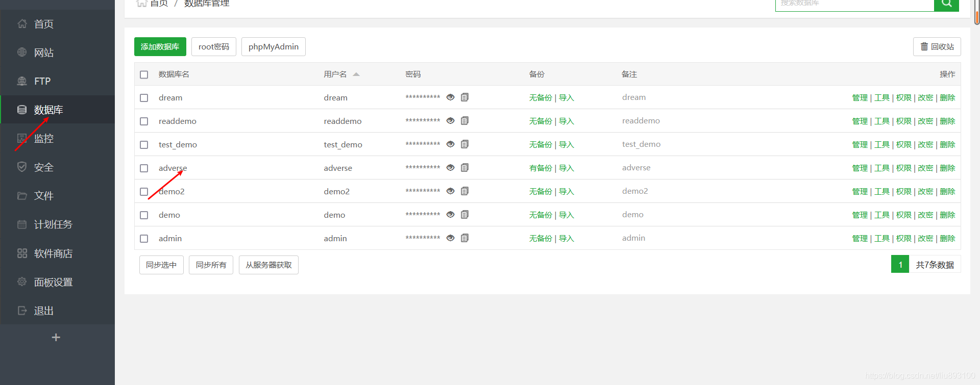Copy the password for test_demo database
The height and width of the screenshot is (385, 980).
pos(464,144)
